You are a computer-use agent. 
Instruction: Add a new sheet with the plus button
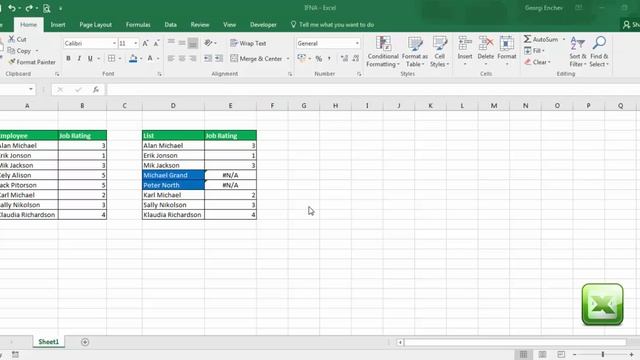click(85, 342)
